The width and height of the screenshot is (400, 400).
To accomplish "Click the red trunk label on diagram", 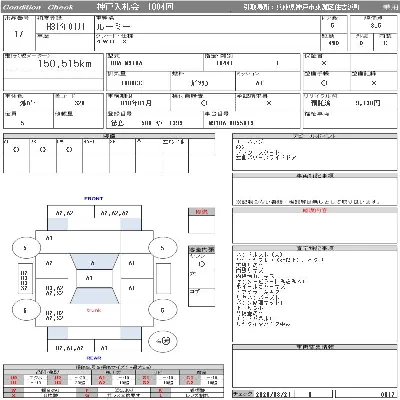I will (x=94, y=310).
